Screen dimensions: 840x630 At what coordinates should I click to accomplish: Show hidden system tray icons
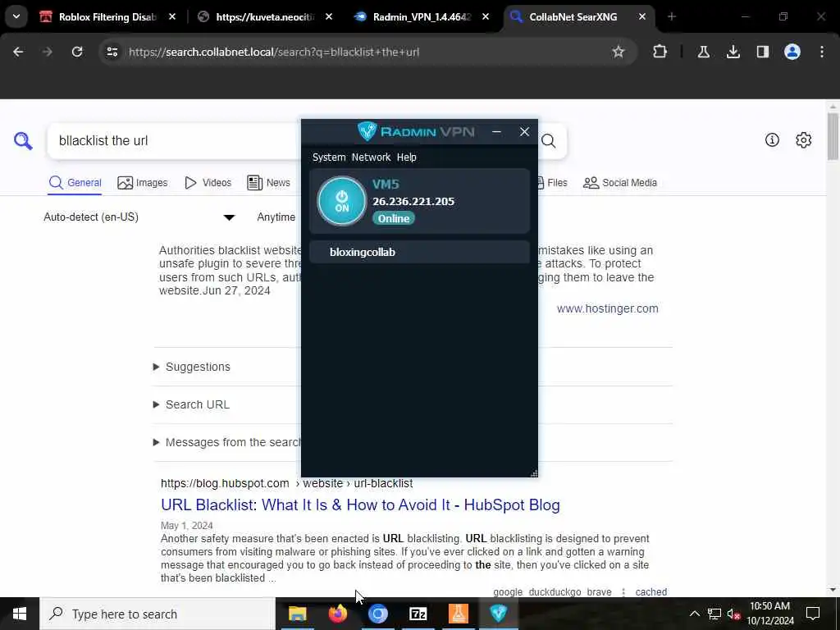click(x=694, y=614)
